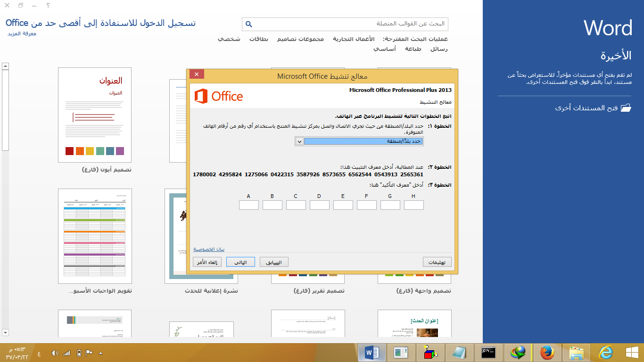Switch to the Word taskbar icon

372,353
